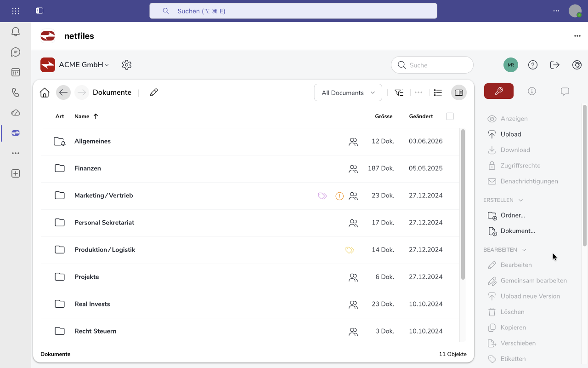This screenshot has height=368, width=588.
Task: Open the Personal Sekretariat folder
Action: 104,223
